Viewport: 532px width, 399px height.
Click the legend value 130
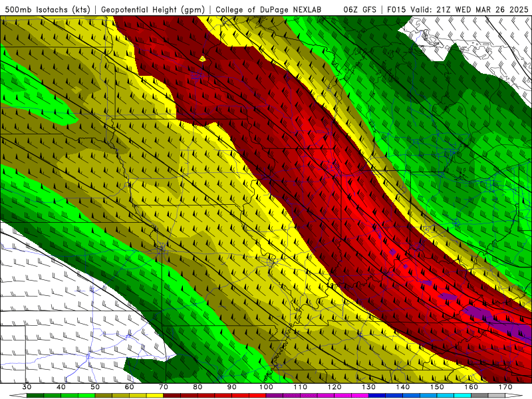pyautogui.click(x=369, y=387)
